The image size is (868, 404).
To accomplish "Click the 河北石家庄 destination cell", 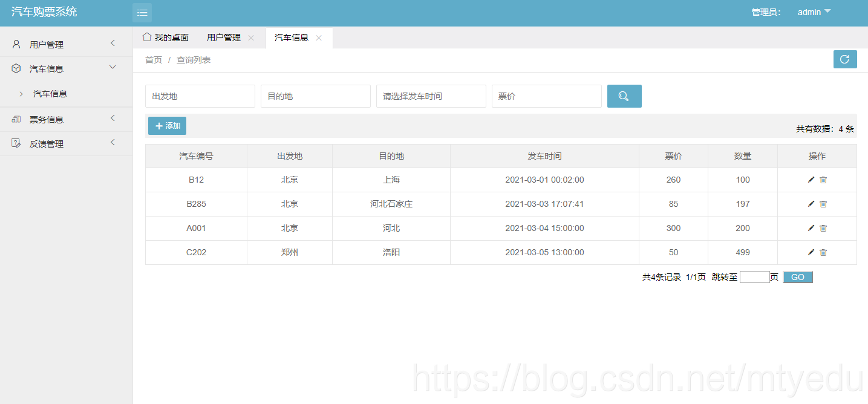I will point(391,204).
